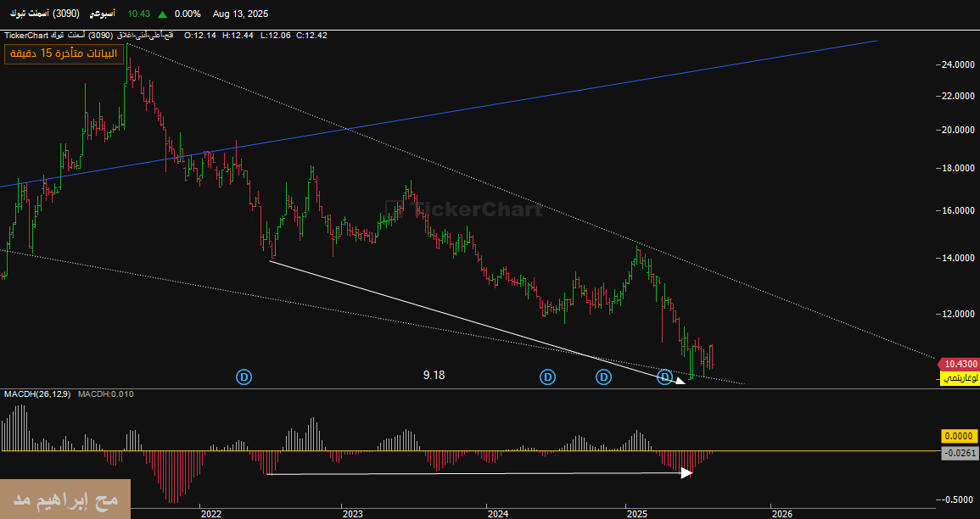Image resolution: width=980 pixels, height=519 pixels.
Task: Open the أسبوعي weekly interval label
Action: click(103, 13)
